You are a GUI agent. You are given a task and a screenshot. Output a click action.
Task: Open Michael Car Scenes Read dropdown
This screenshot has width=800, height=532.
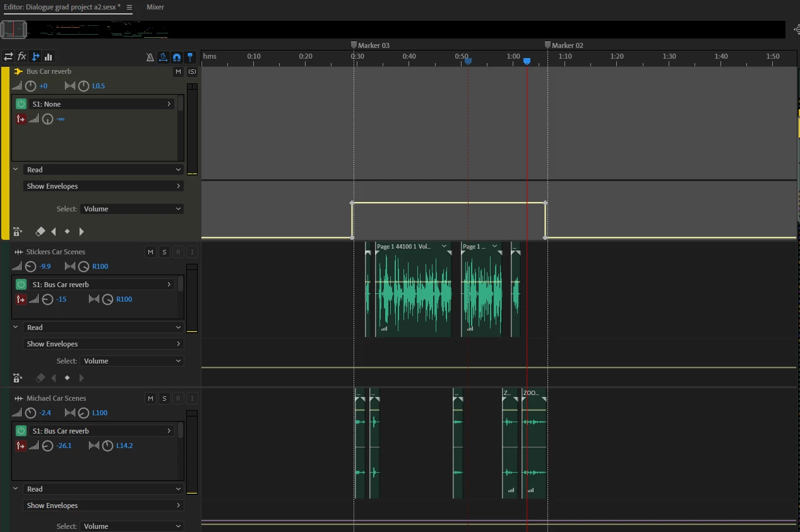click(x=104, y=489)
